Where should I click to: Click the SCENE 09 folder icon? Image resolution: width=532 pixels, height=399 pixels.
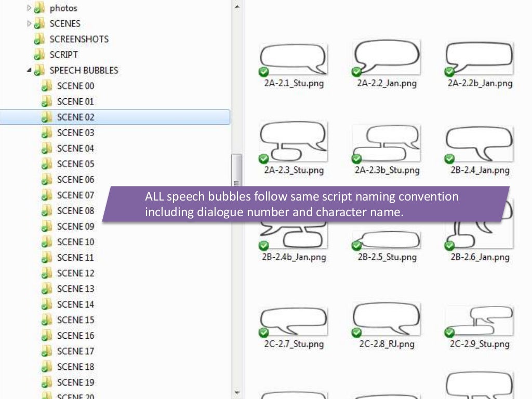(x=47, y=227)
